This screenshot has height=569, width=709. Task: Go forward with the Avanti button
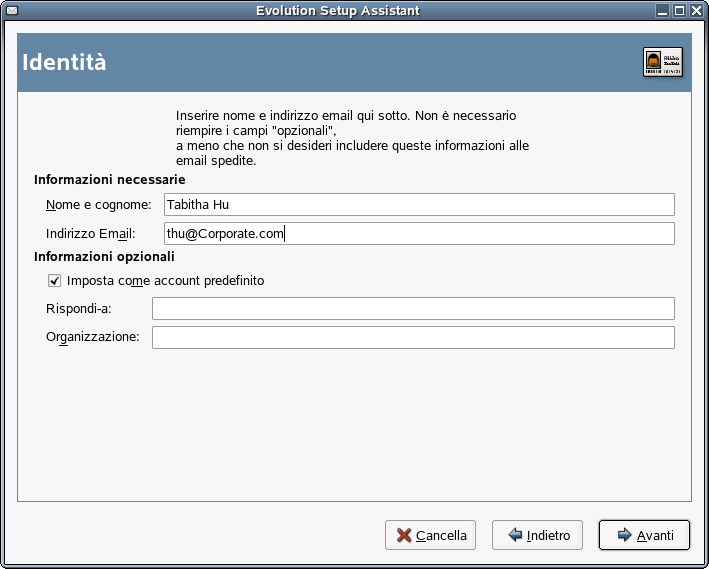644,535
